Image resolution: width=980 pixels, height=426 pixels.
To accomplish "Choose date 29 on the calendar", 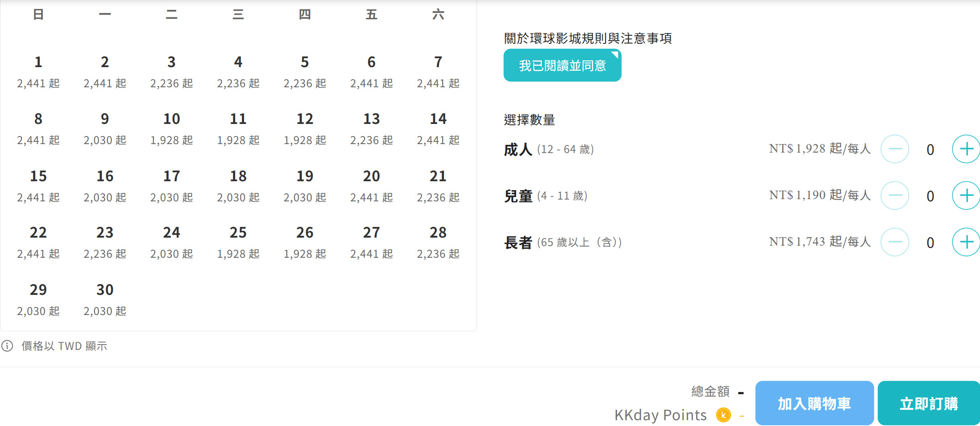I will coord(38,299).
